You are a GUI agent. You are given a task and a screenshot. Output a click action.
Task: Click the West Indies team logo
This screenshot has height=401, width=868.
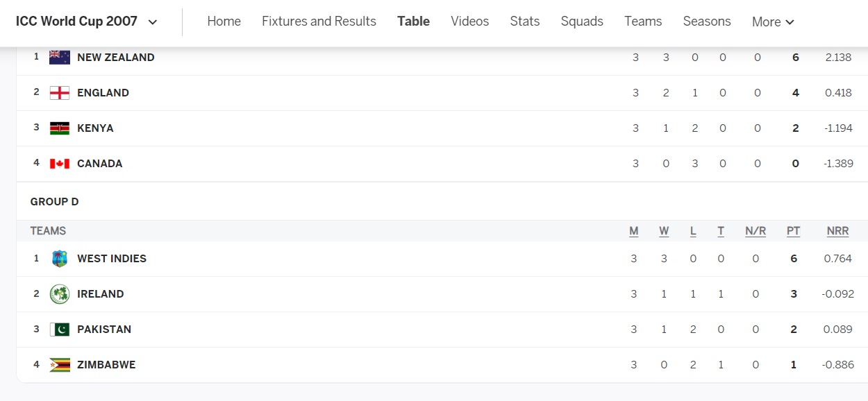pos(60,259)
